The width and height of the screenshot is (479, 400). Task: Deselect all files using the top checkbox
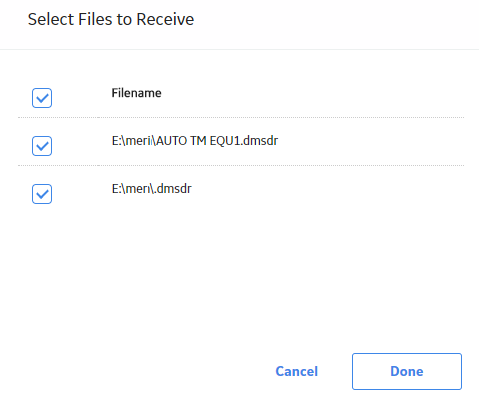42,98
